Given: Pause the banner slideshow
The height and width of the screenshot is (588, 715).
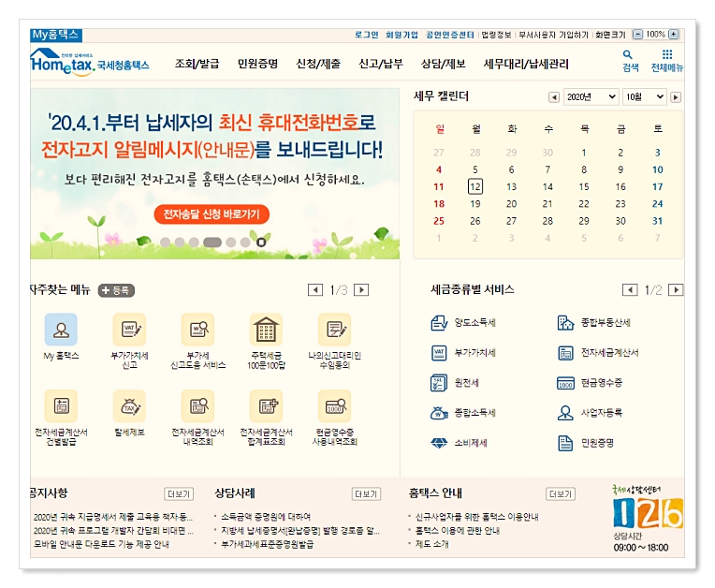Looking at the screenshot, I should click(x=261, y=243).
